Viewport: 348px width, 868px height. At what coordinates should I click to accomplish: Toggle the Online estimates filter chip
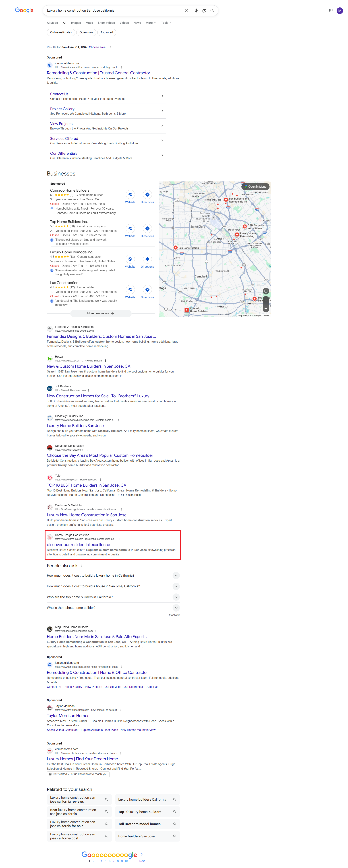pyautogui.click(x=61, y=32)
